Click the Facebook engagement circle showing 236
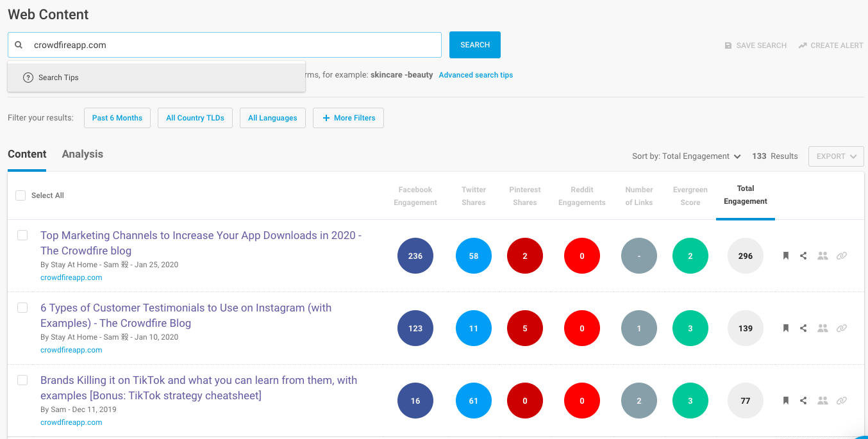Viewport: 868px width, 439px height. point(415,256)
